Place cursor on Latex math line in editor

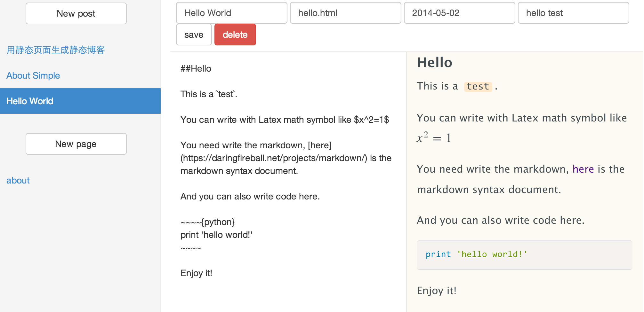[x=285, y=120]
